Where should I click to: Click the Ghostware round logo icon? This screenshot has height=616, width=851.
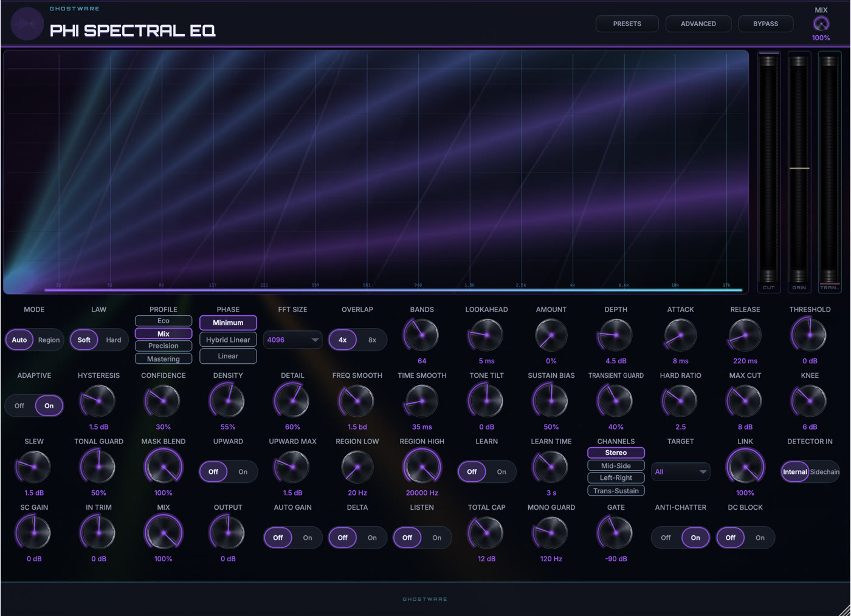click(27, 24)
